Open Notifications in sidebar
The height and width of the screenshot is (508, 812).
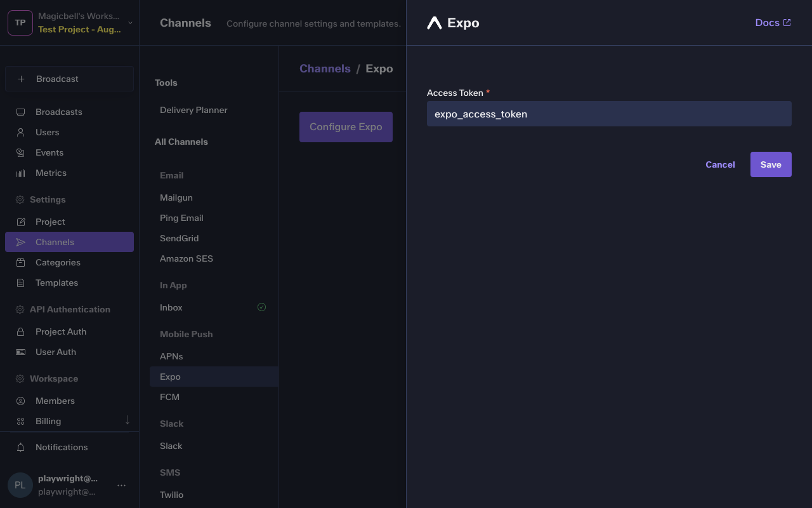(69, 447)
